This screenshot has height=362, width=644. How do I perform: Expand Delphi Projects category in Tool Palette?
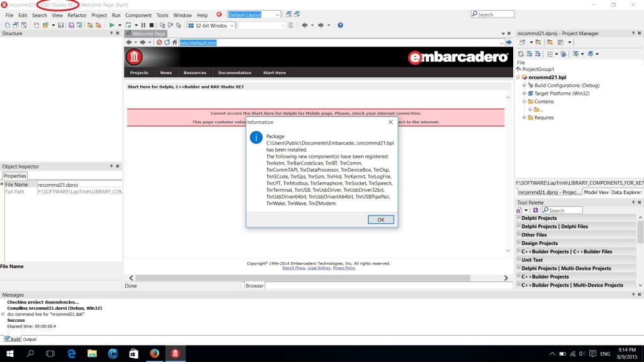click(x=518, y=218)
